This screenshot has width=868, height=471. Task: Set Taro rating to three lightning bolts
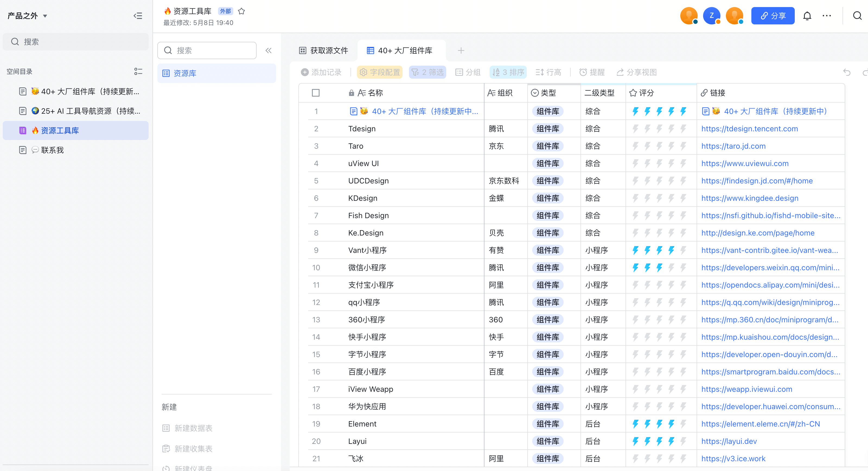[659, 146]
